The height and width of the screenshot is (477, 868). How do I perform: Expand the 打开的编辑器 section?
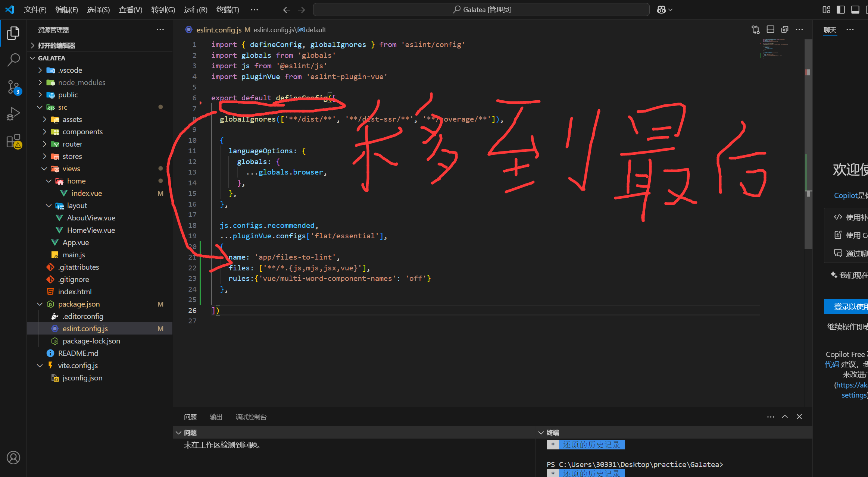[56, 45]
